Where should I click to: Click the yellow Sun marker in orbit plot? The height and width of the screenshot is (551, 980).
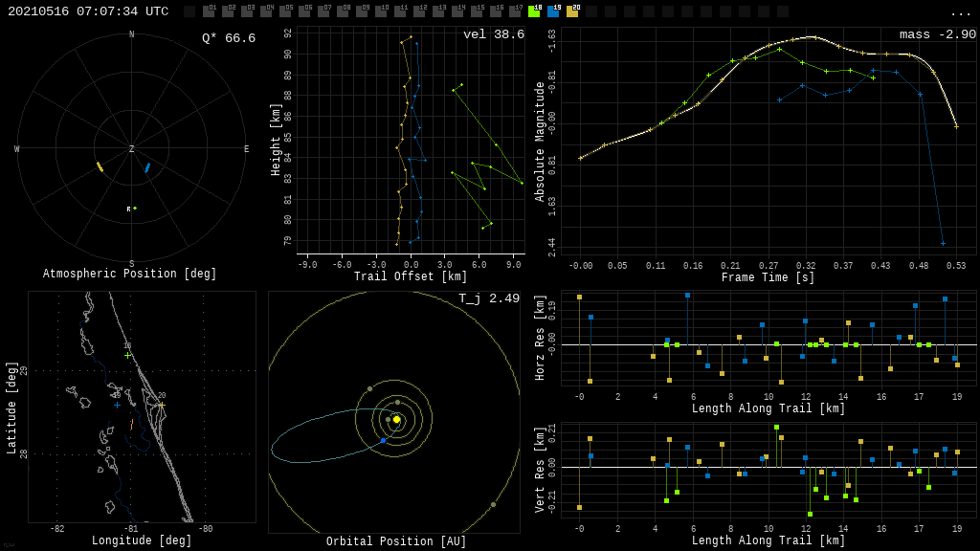pyautogui.click(x=396, y=419)
